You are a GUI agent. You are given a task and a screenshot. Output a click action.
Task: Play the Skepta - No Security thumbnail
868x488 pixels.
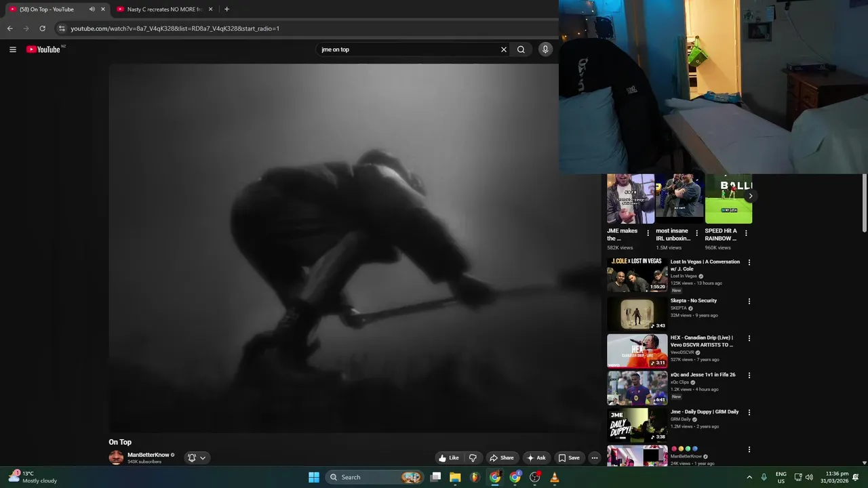637,313
